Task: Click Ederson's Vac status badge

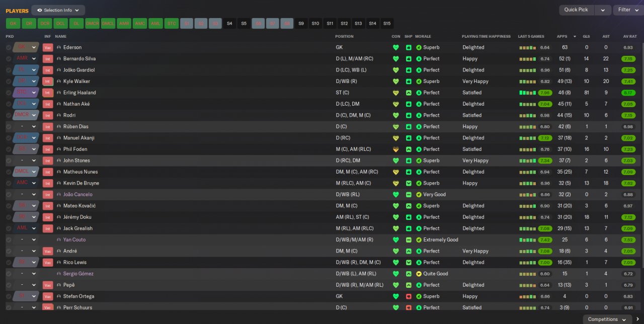Action: (x=48, y=47)
